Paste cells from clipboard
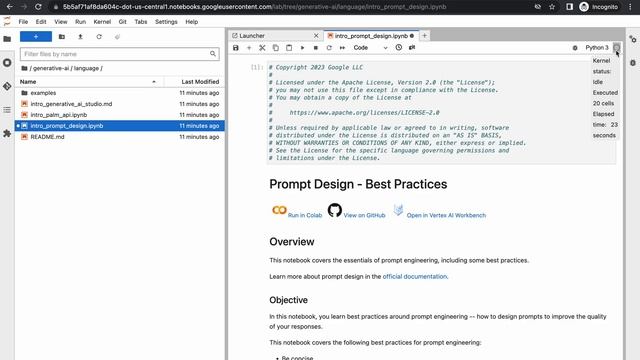 coord(289,48)
